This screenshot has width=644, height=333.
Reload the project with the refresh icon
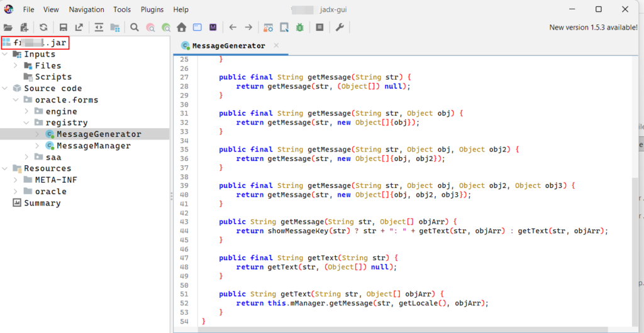pos(43,28)
